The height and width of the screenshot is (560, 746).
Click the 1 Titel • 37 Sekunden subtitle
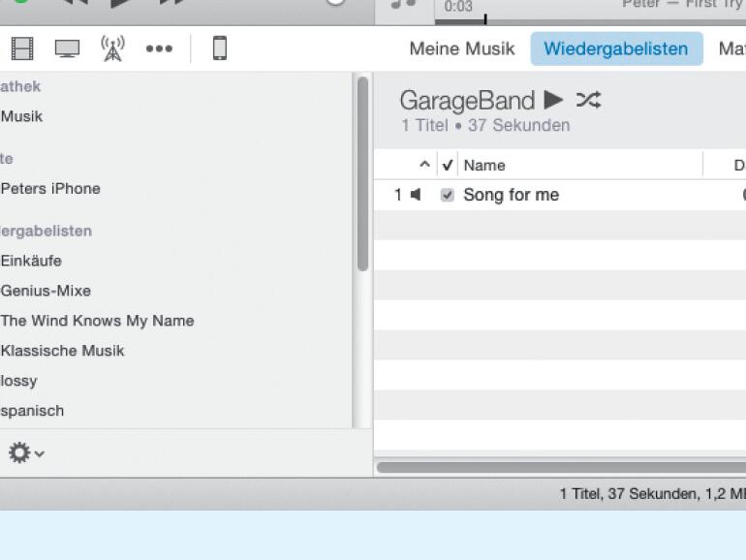point(485,126)
